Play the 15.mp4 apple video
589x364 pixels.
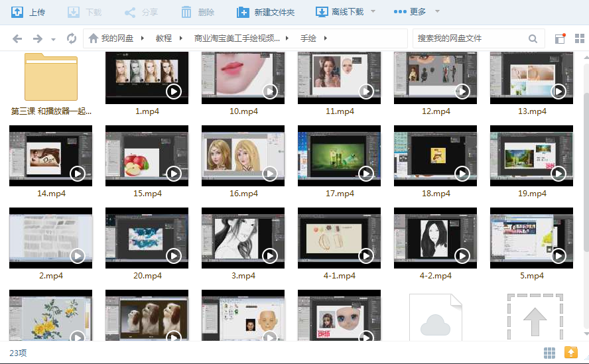(x=174, y=174)
